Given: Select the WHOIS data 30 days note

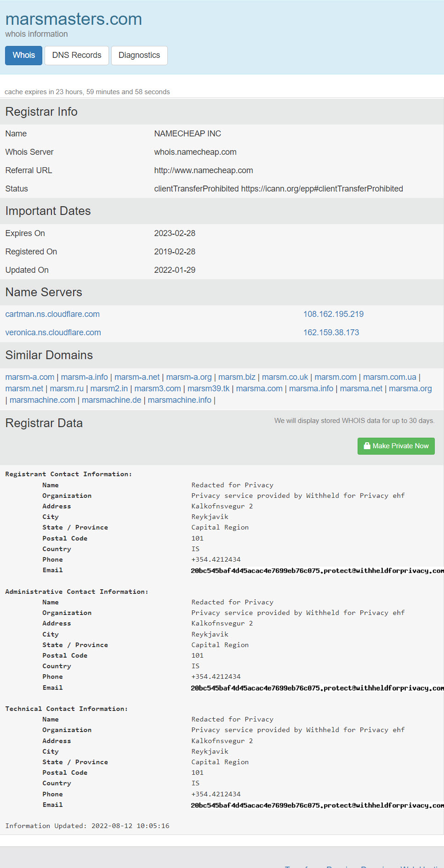Looking at the screenshot, I should pyautogui.click(x=354, y=421).
